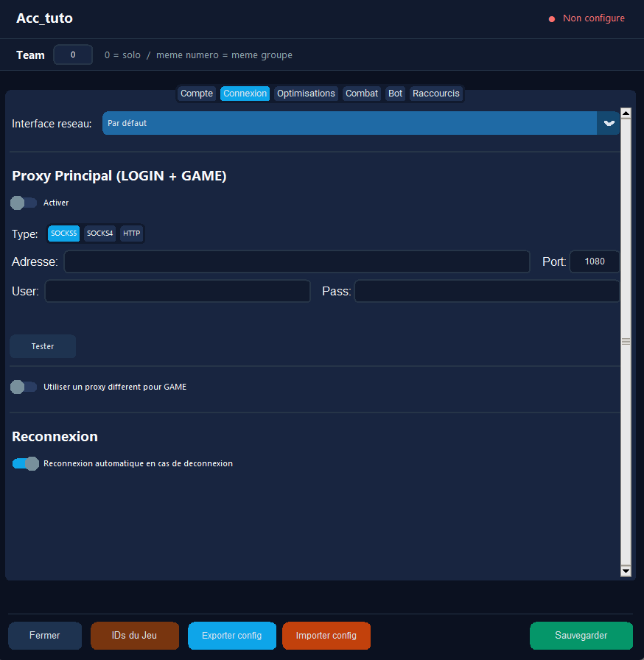Open the Raccourcis tab
The image size is (644, 660).
pos(436,94)
